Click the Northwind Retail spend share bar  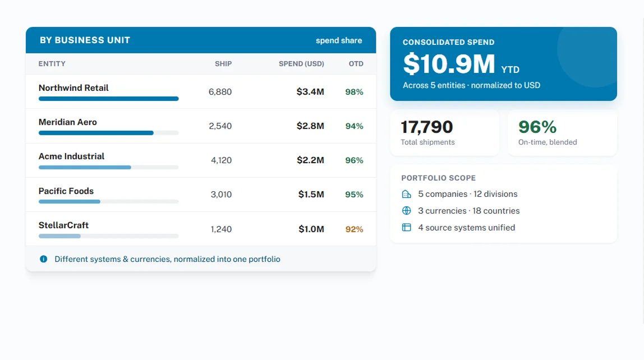coord(108,99)
